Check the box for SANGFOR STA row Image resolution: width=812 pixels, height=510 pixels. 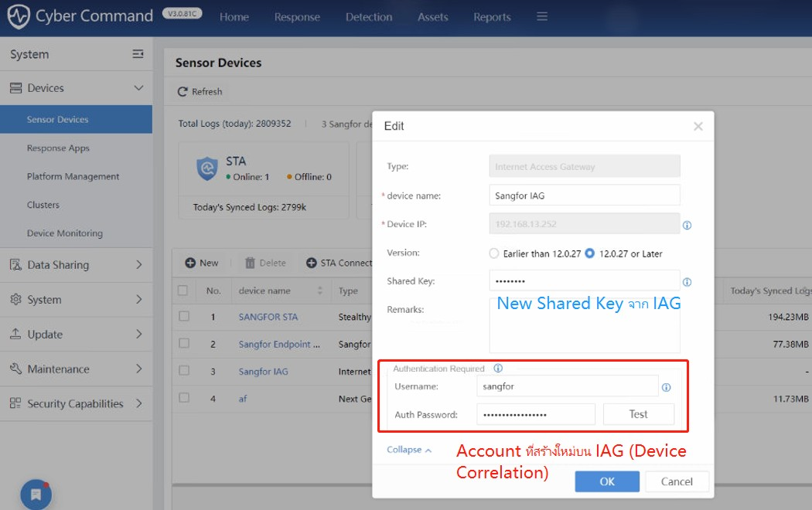(x=184, y=316)
